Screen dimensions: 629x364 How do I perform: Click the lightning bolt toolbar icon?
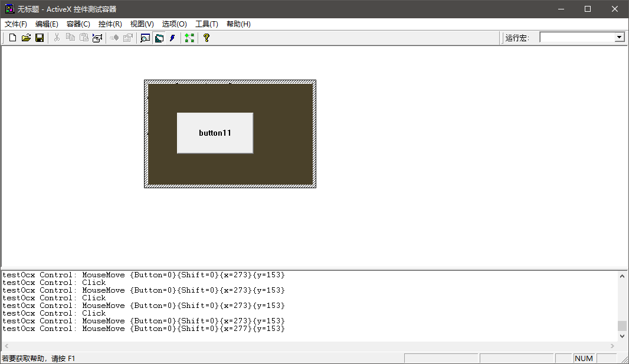coord(172,38)
